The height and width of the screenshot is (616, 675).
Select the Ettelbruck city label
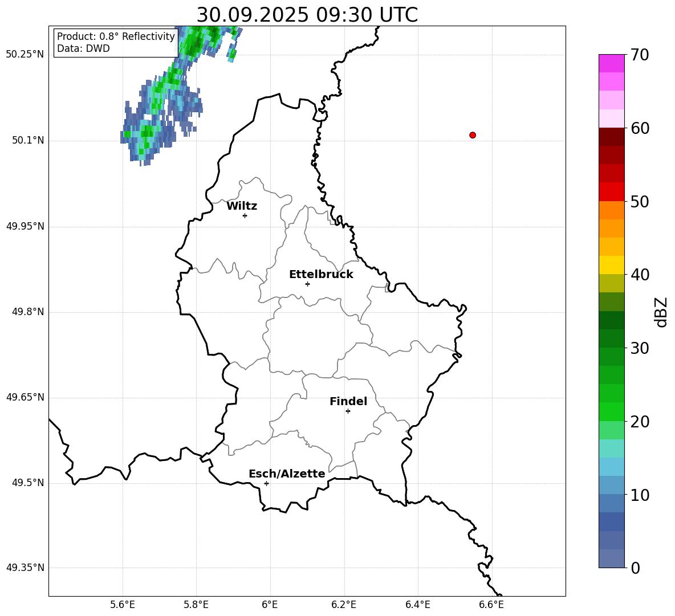coord(321,275)
